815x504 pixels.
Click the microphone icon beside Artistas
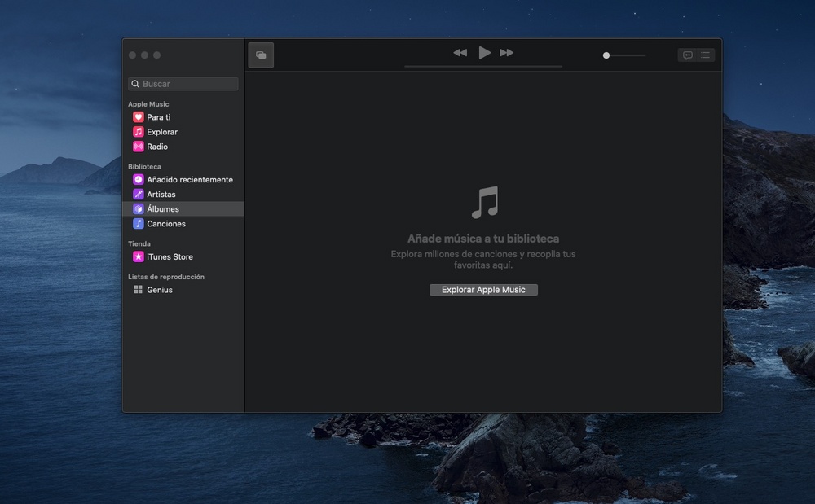click(139, 194)
